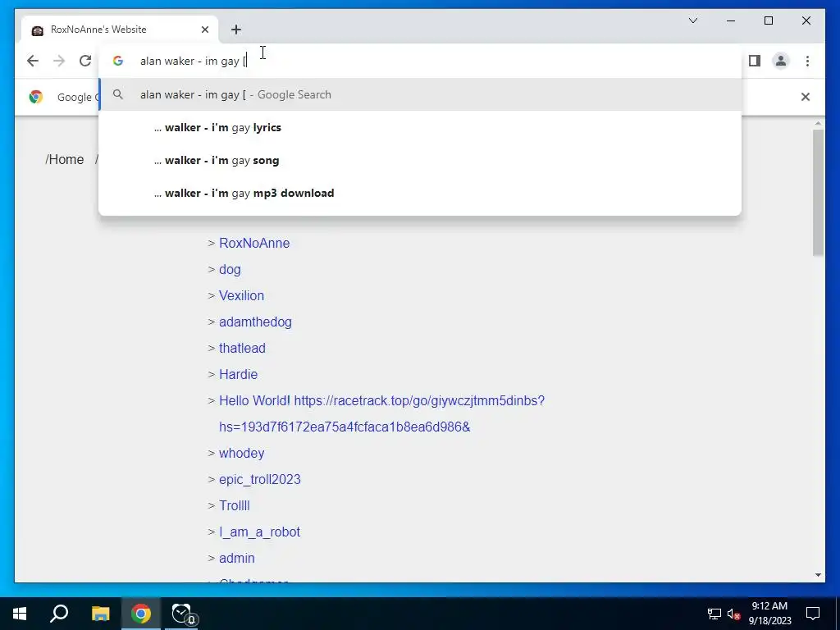This screenshot has height=630, width=840.
Task: Open the side panel icon
Action: (x=755, y=61)
